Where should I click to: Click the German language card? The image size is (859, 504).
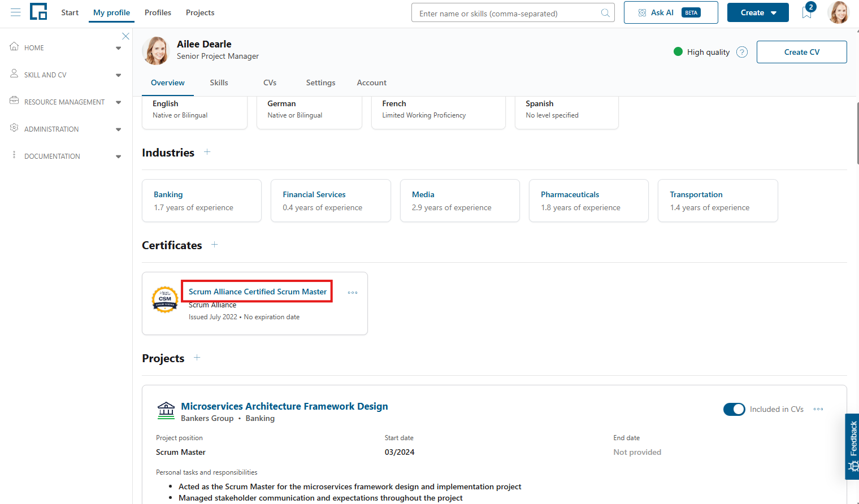click(309, 112)
